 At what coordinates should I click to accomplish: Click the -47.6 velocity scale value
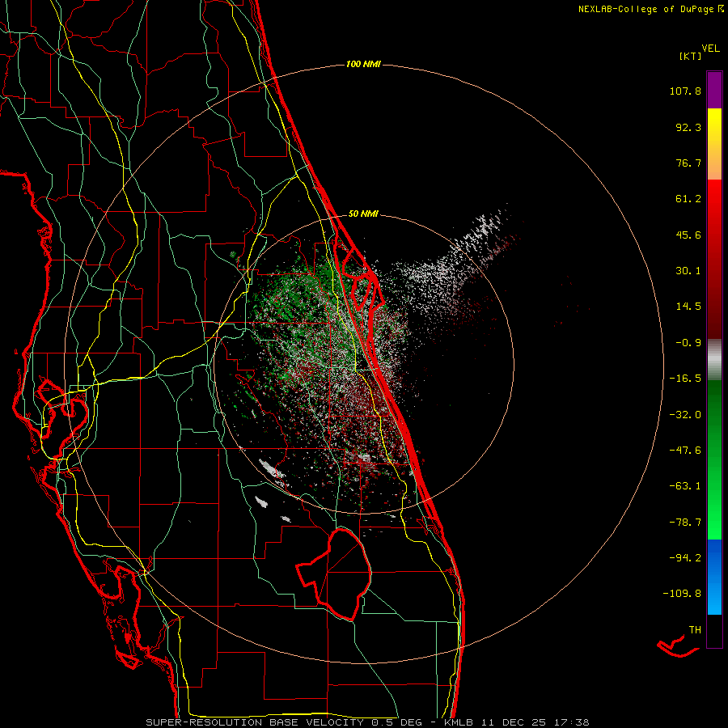tap(685, 451)
